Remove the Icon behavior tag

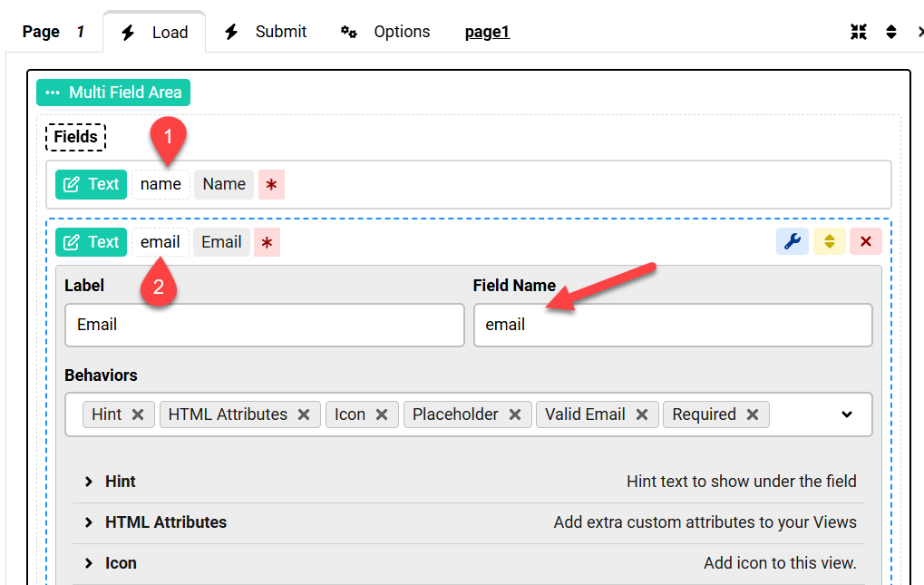point(382,414)
